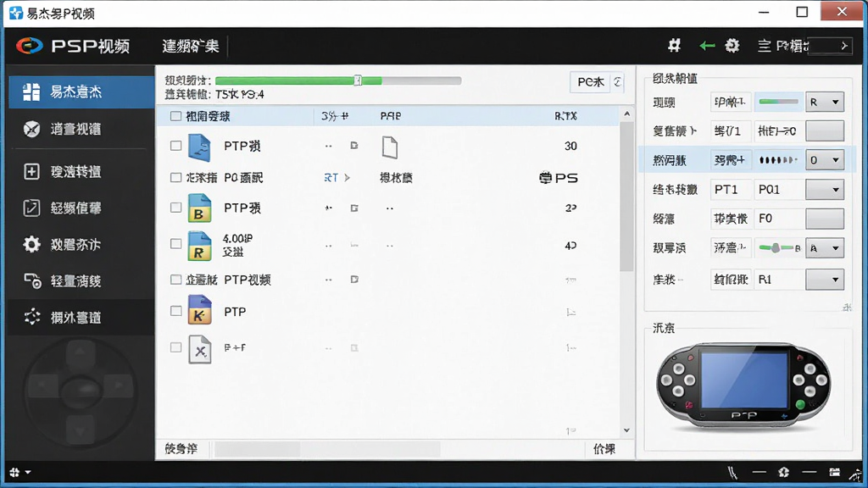Image resolution: width=868 pixels, height=488 pixels.
Task: Click the yellow R file icon
Action: (199, 247)
